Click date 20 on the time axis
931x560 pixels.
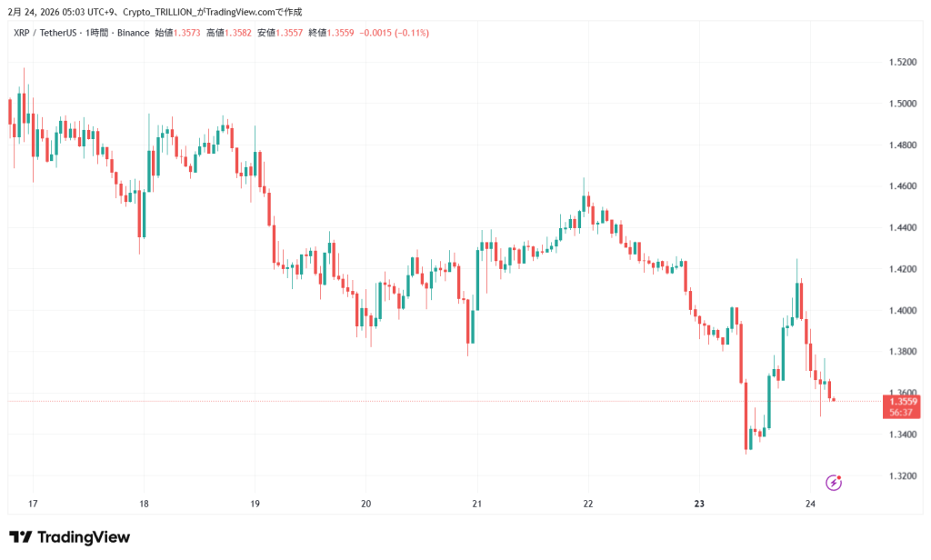[366, 504]
